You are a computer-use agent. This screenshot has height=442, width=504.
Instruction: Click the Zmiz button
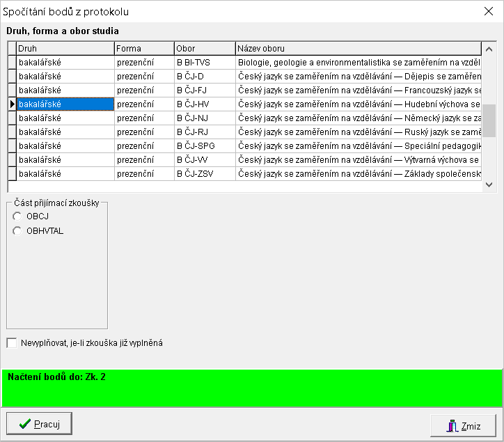pyautogui.click(x=462, y=426)
